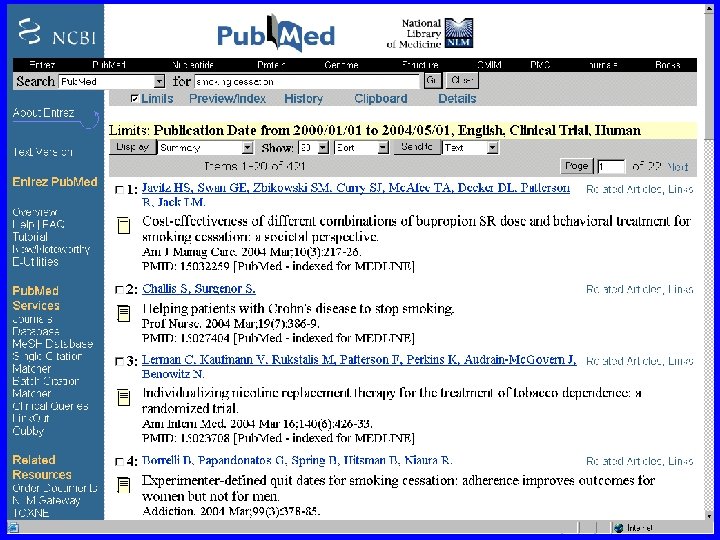Click the Send to button
This screenshot has width=720, height=540.
pyautogui.click(x=416, y=147)
